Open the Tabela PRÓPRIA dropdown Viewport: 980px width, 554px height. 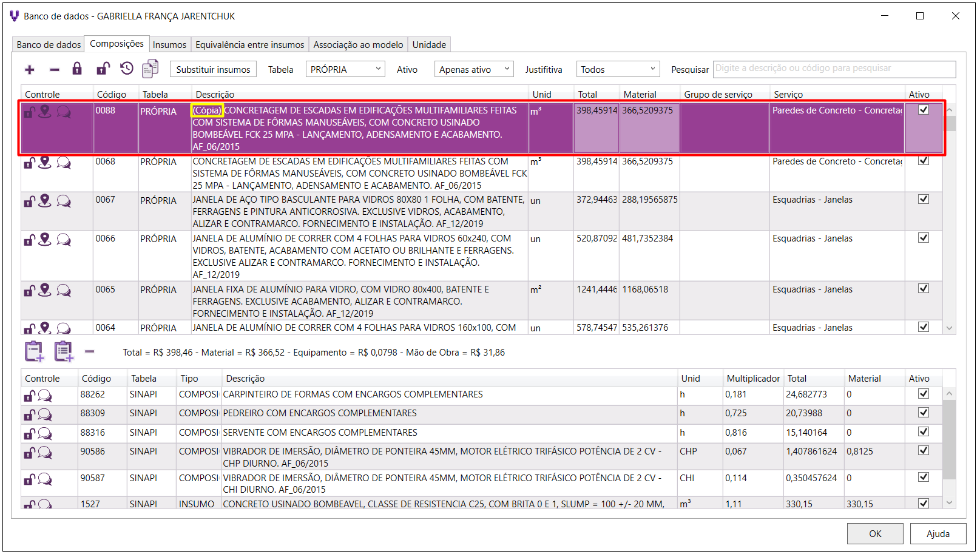coord(345,69)
